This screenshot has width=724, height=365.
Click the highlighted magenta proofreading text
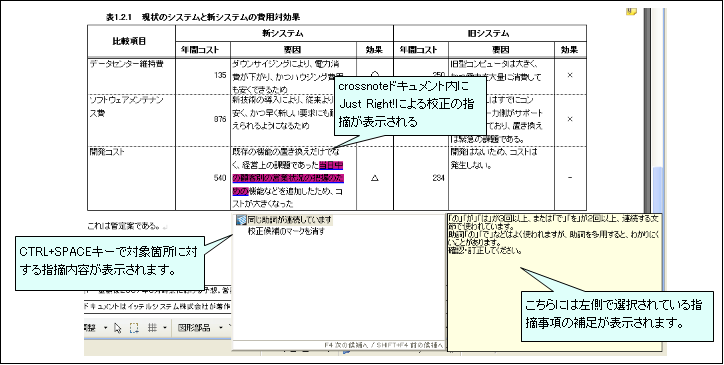pyautogui.click(x=288, y=178)
